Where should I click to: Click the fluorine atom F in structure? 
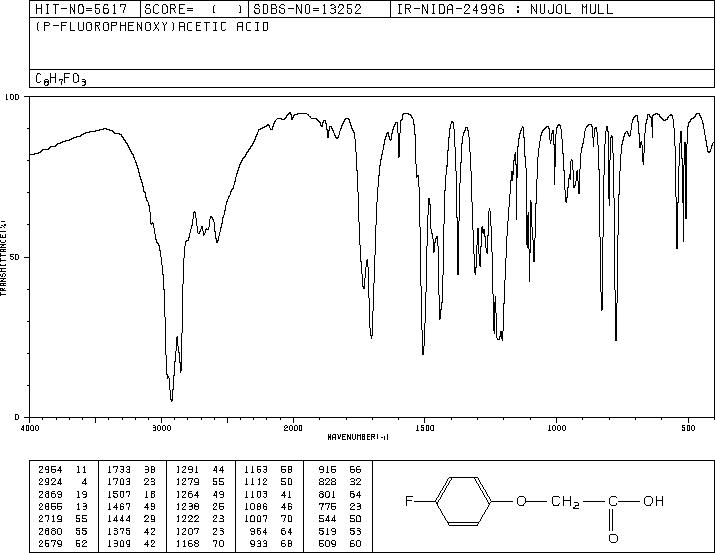[409, 501]
